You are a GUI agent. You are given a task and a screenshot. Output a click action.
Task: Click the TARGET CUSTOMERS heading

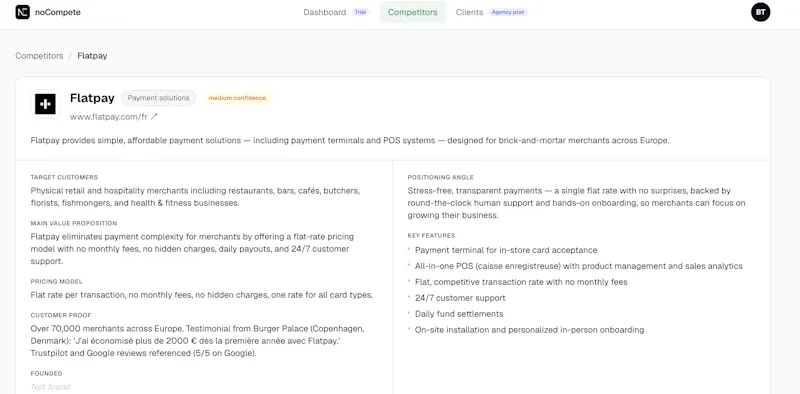[64, 177]
